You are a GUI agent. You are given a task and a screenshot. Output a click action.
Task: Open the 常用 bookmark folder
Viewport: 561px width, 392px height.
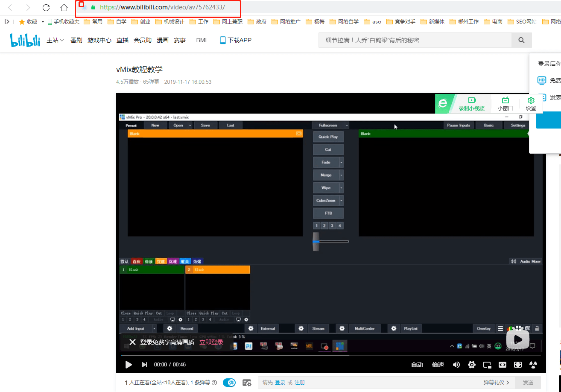[93, 21]
